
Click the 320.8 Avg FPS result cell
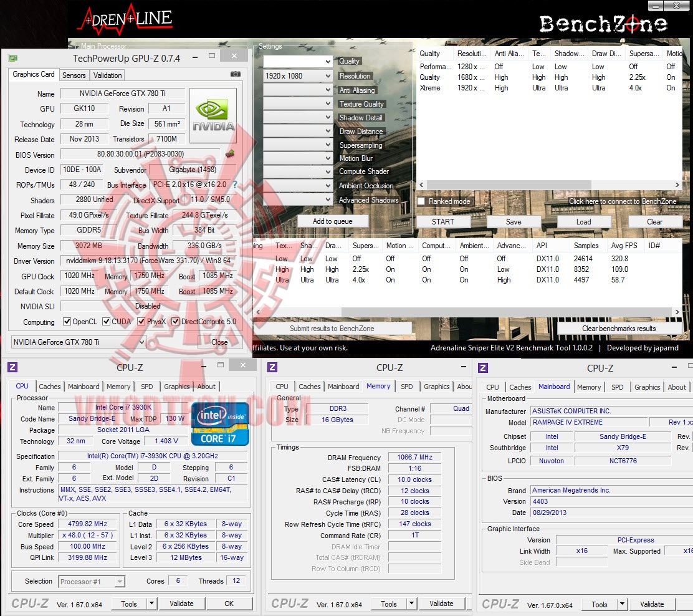619,259
